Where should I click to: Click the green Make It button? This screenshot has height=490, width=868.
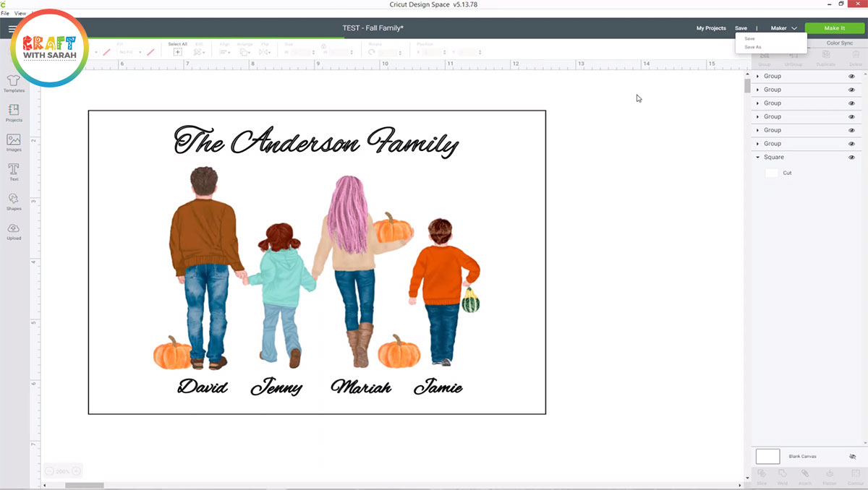tap(834, 28)
